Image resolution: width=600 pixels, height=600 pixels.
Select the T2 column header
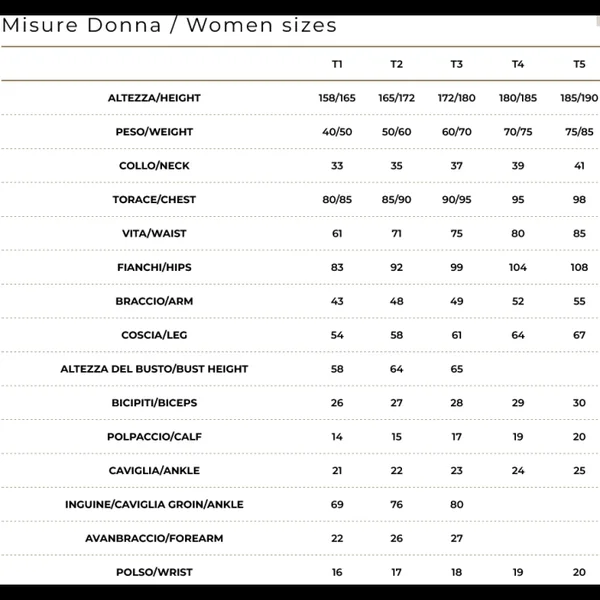pos(397,64)
